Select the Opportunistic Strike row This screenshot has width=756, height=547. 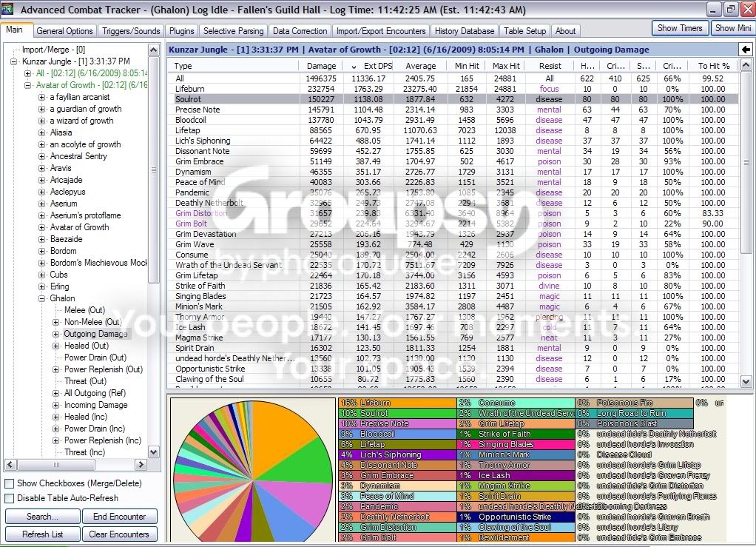click(x=453, y=369)
